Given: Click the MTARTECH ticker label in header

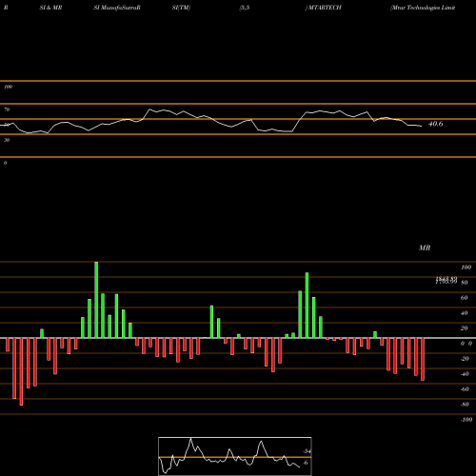Looking at the screenshot, I should click(324, 8).
